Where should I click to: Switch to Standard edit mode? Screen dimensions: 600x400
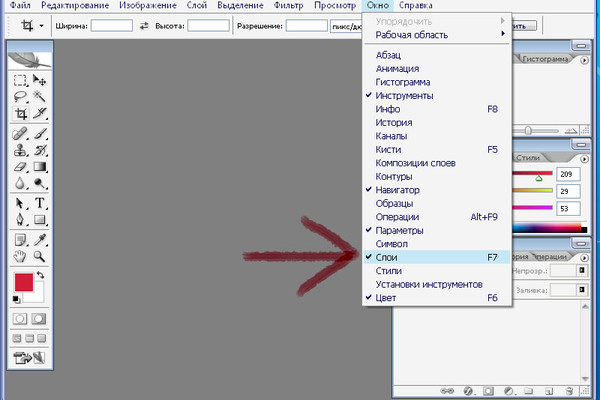click(20, 318)
